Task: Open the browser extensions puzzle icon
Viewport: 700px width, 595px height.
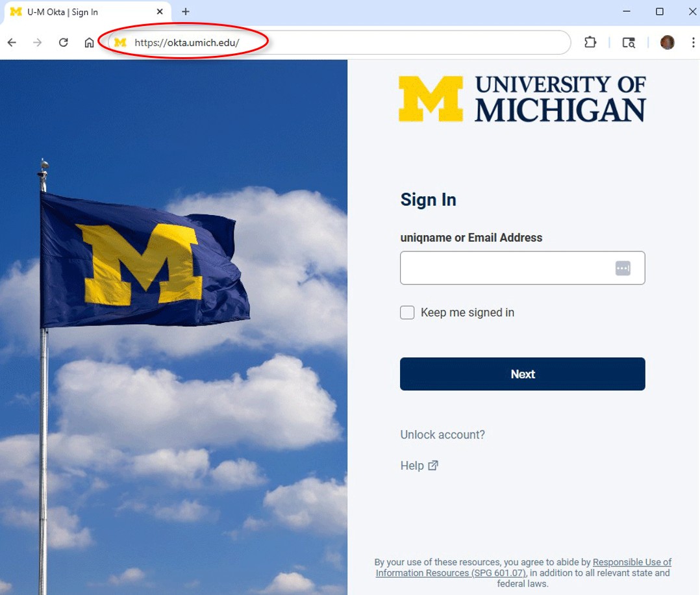Action: 590,42
